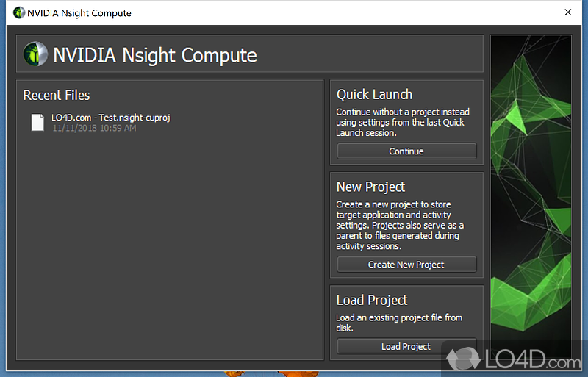Click the large NVIDIA Nsight Compute header title
Image resolution: width=588 pixels, height=377 pixels.
tap(155, 55)
